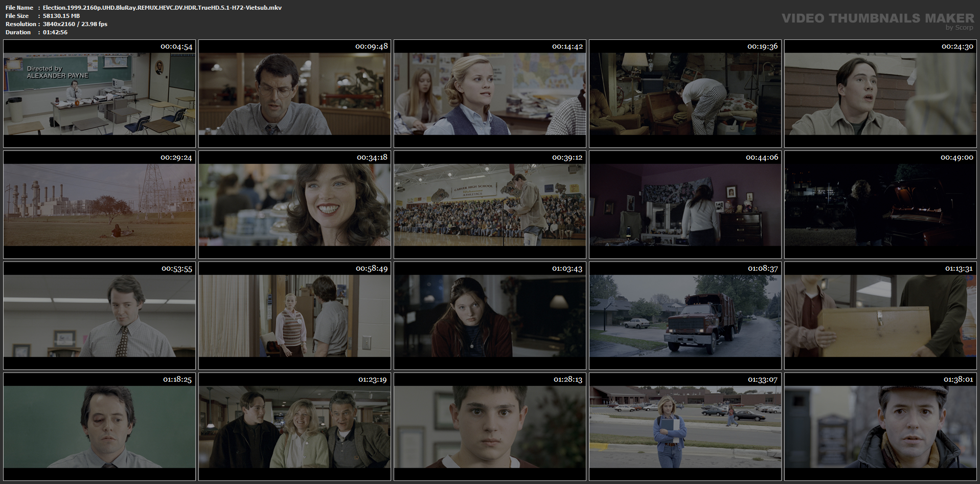
Task: Open the thumbnail timestamped 00:34:18
Action: pyautogui.click(x=294, y=205)
